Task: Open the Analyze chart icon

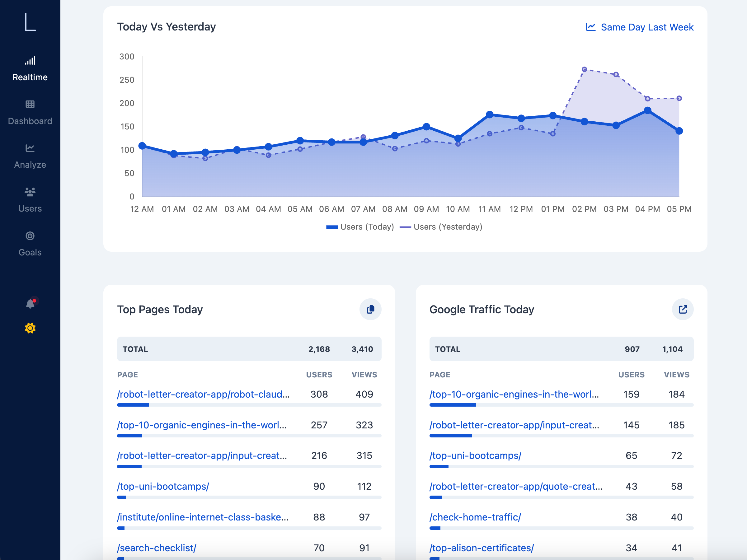Action: pyautogui.click(x=30, y=148)
